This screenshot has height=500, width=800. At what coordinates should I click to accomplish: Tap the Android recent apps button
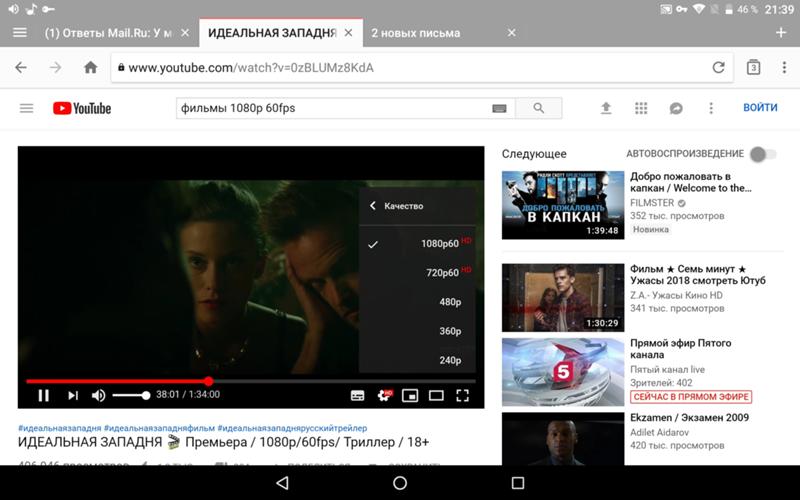[518, 483]
